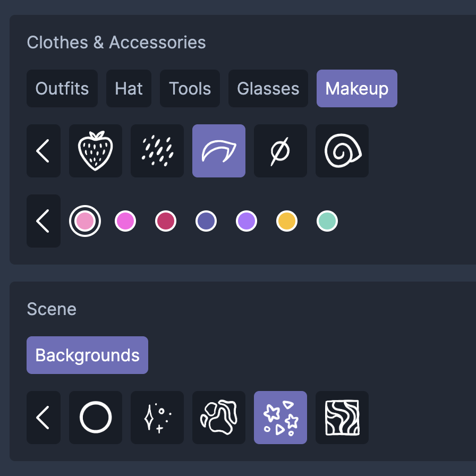The height and width of the screenshot is (476, 476).
Task: Open the Tools category tab
Action: [x=190, y=88]
